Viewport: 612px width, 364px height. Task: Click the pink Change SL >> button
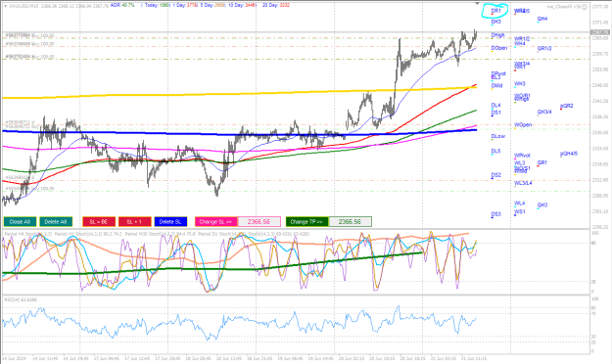[215, 221]
